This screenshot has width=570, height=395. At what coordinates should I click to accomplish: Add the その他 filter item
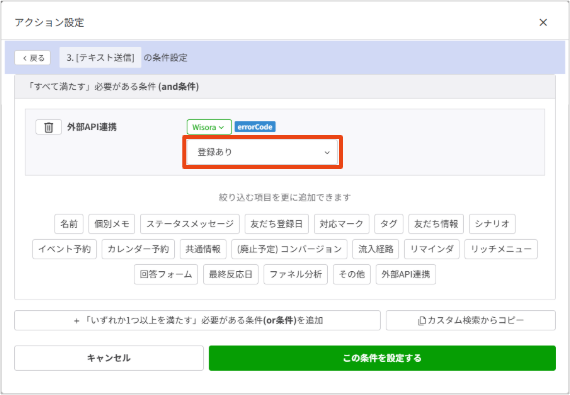point(352,274)
